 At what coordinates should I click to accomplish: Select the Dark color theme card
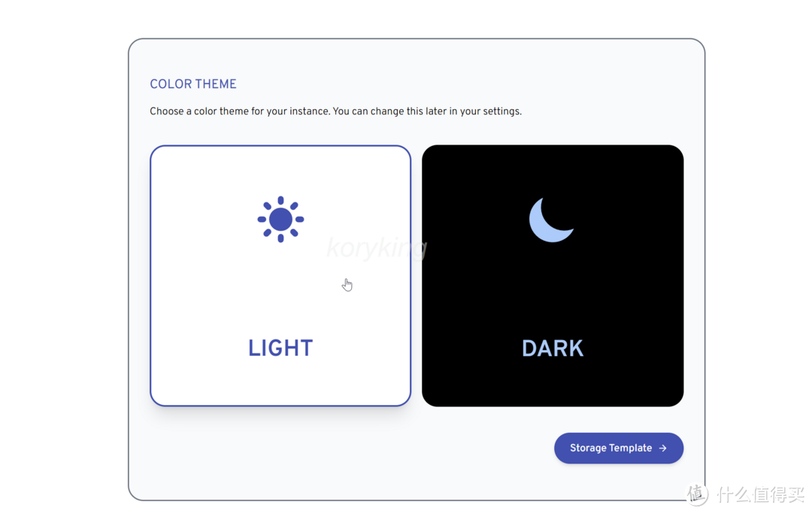coord(553,275)
